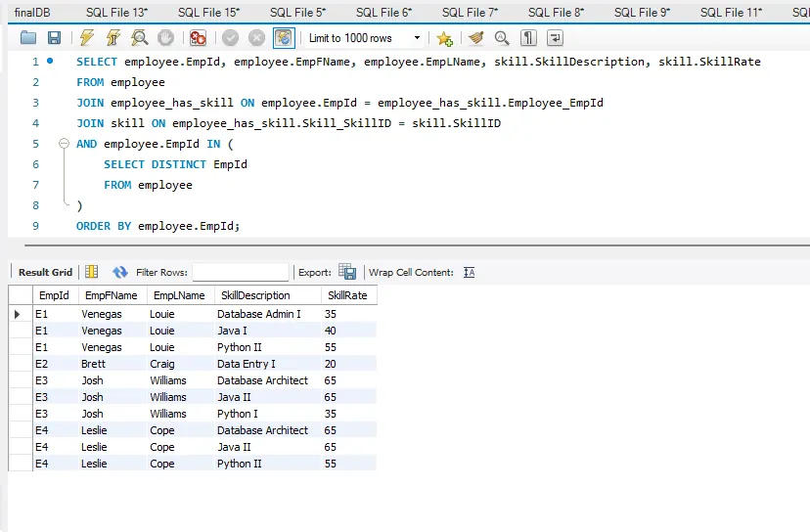Click line number 9 in the gutter
The height and width of the screenshot is (532, 810).
pos(35,226)
